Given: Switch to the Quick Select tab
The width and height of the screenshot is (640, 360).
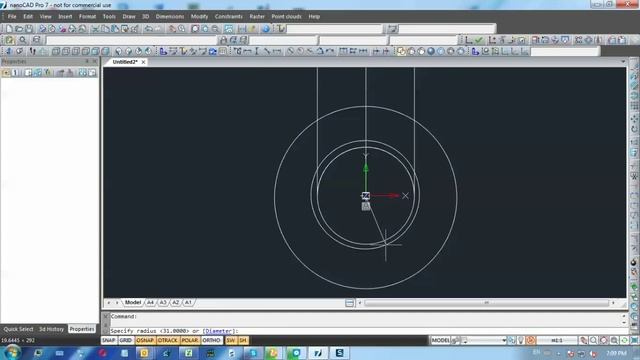Looking at the screenshot, I should click(x=18, y=329).
